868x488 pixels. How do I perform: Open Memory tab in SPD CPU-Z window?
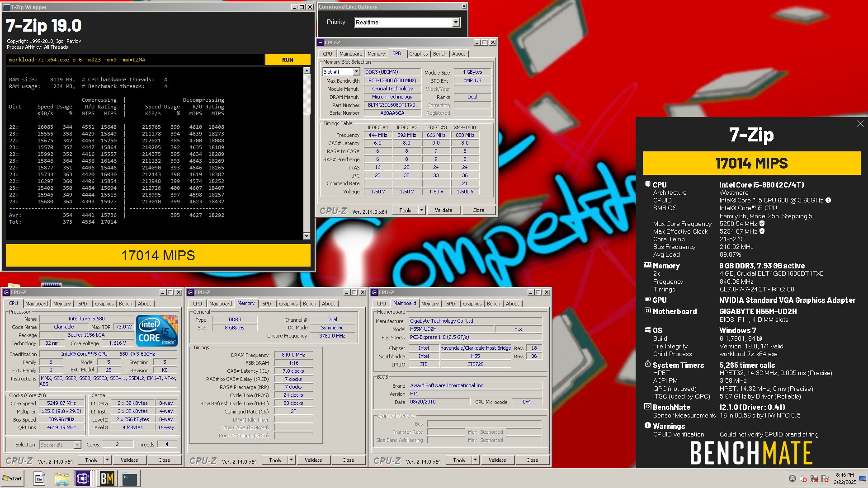click(x=376, y=54)
